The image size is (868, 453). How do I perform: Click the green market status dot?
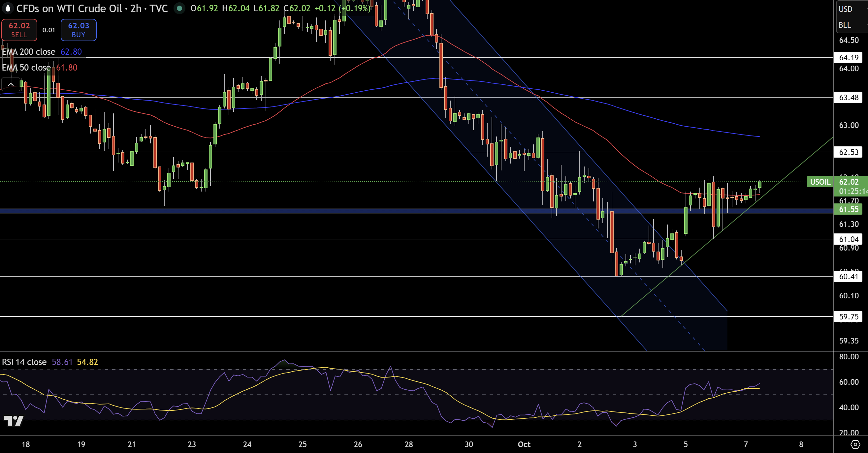coord(179,8)
